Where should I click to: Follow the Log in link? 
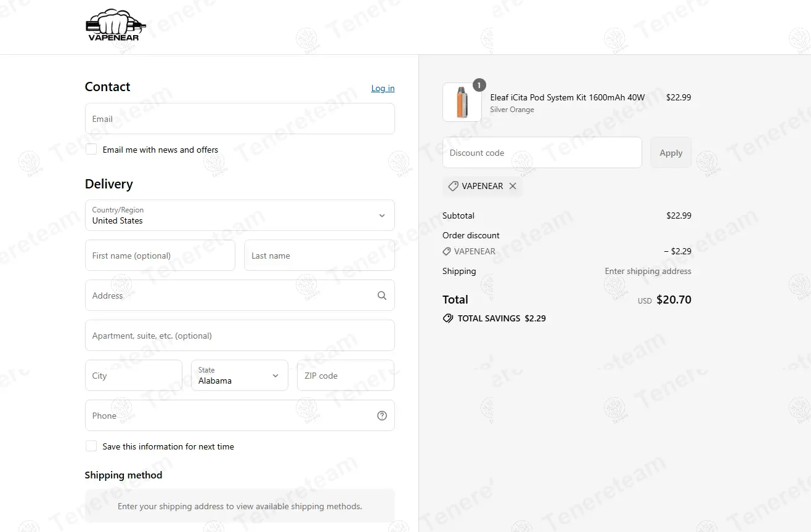pos(383,89)
